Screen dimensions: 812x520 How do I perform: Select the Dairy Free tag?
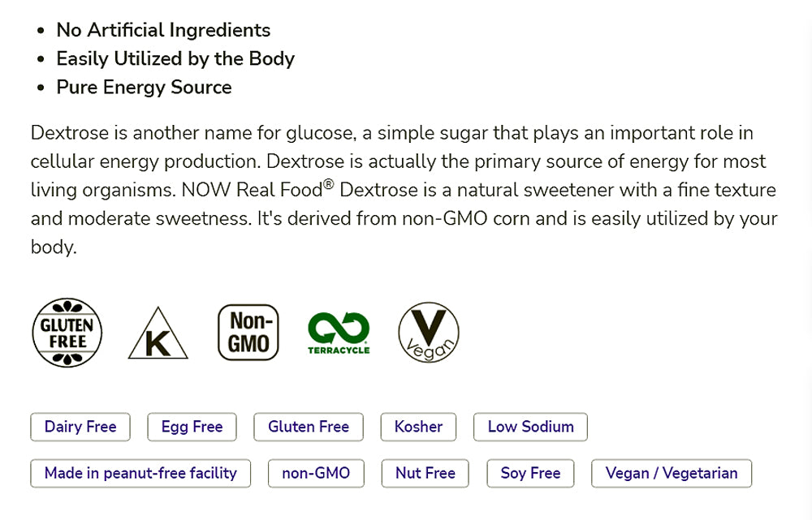[x=80, y=427]
